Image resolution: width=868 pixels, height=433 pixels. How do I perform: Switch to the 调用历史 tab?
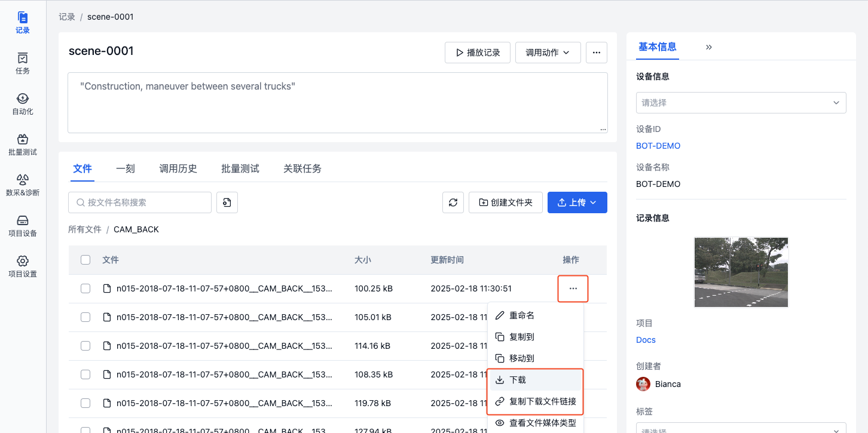178,168
